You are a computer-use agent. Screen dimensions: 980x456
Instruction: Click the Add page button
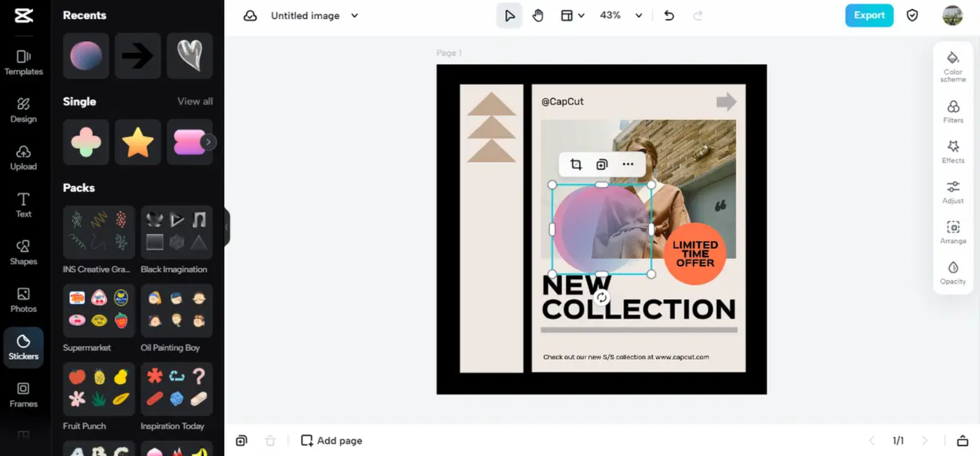332,441
